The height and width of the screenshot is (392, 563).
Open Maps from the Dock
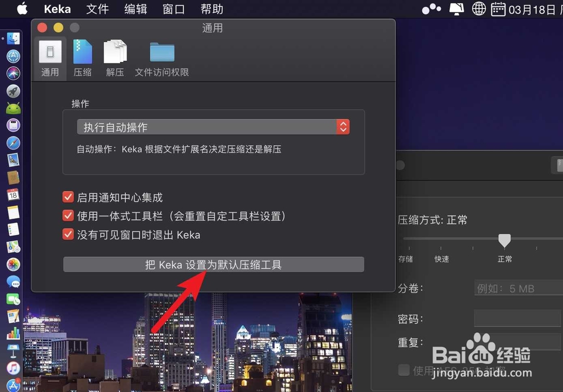pos(14,247)
